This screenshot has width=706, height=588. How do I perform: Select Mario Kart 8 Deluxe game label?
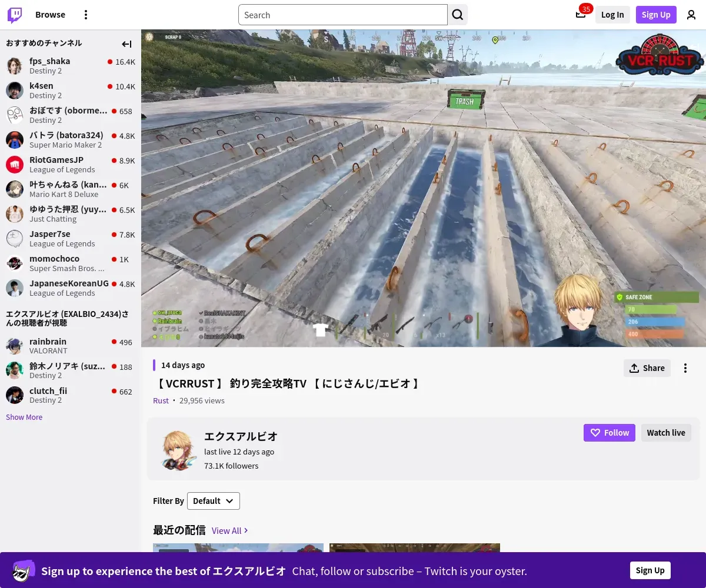pyautogui.click(x=64, y=194)
